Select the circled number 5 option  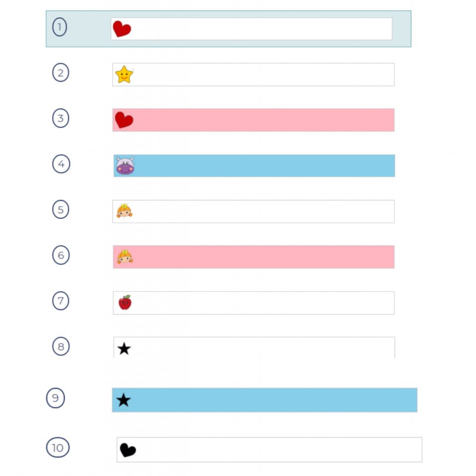(61, 209)
